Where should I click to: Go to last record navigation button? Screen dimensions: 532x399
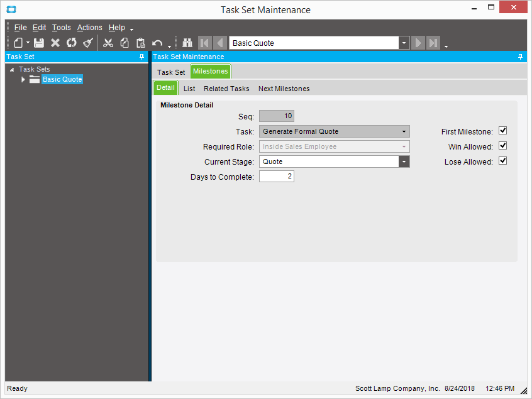click(433, 43)
